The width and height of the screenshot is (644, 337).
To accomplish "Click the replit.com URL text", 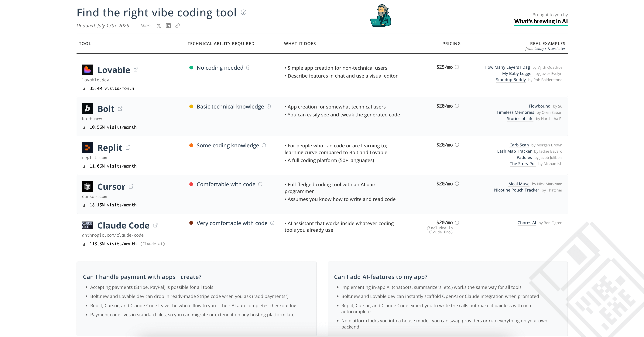I will tap(94, 158).
